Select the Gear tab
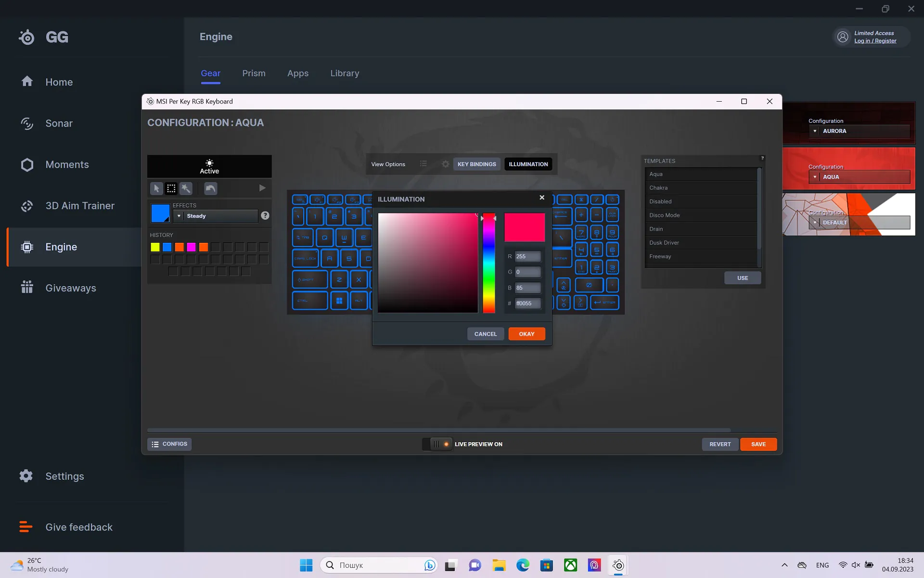 [210, 73]
